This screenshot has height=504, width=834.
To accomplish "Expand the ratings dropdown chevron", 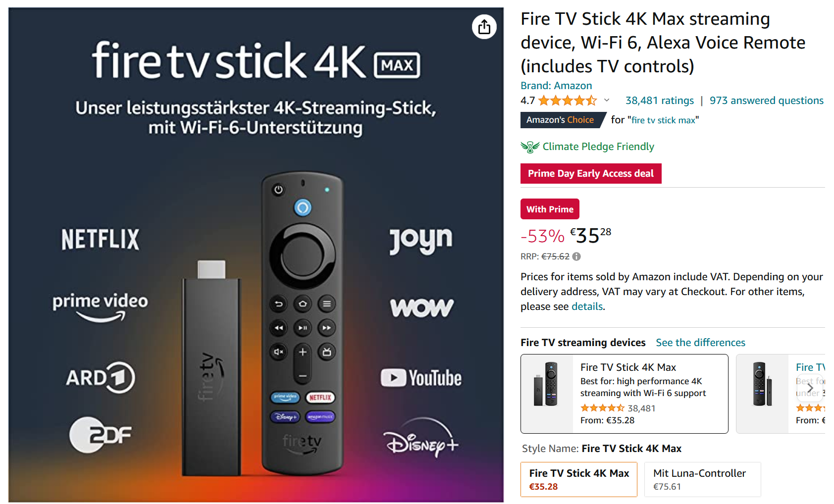I will pyautogui.click(x=607, y=100).
